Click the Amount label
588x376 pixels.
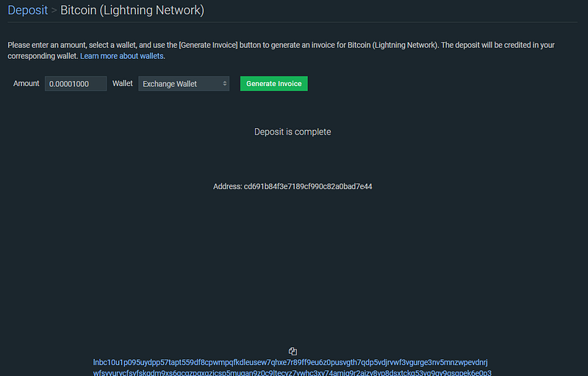pos(26,83)
